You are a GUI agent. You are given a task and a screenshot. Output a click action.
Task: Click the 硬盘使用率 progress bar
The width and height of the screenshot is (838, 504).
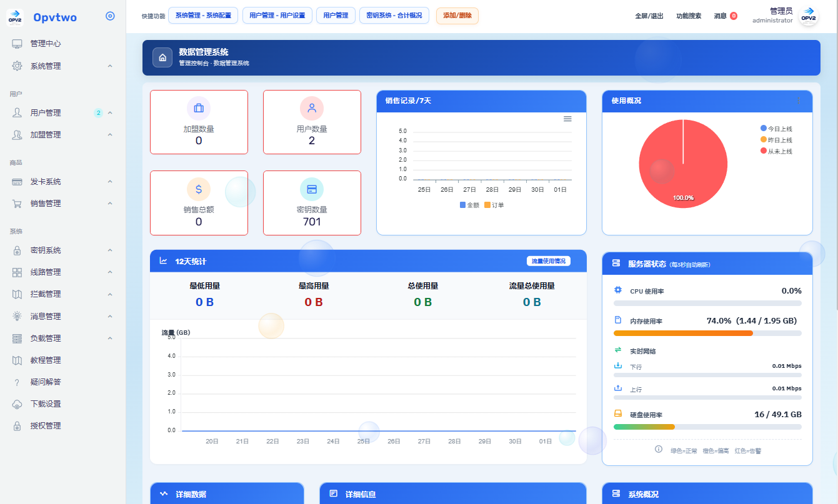[x=707, y=427]
